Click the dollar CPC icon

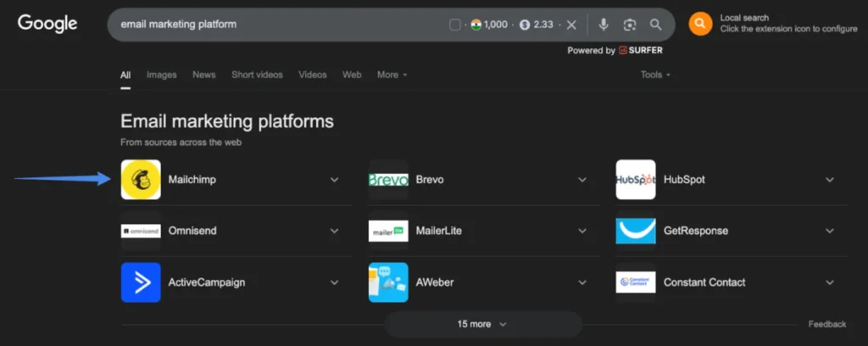coord(525,25)
